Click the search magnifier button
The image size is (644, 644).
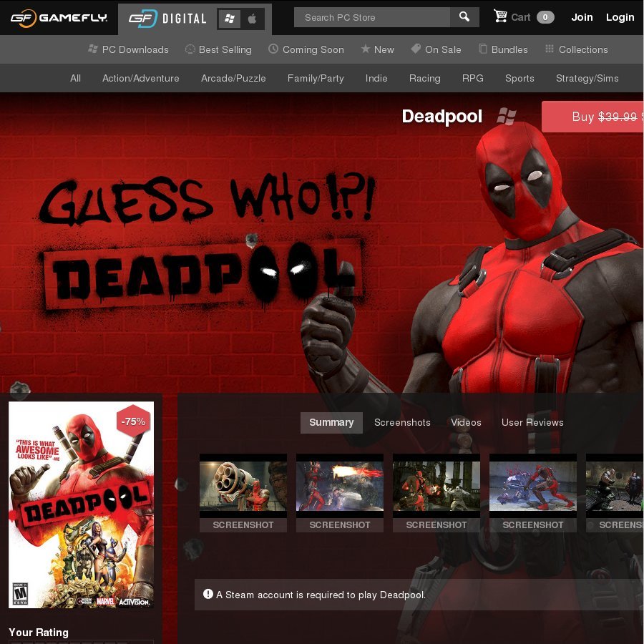coord(464,17)
